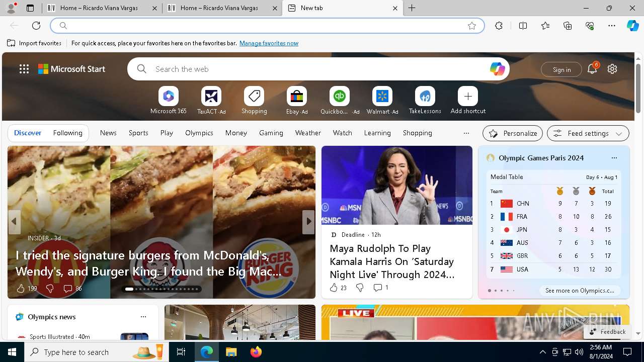Open Task View on the taskbar
This screenshot has height=362, width=644.
pyautogui.click(x=181, y=352)
